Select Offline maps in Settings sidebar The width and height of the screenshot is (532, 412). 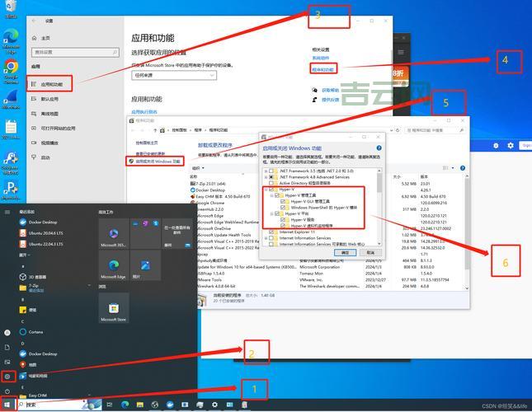[49, 114]
